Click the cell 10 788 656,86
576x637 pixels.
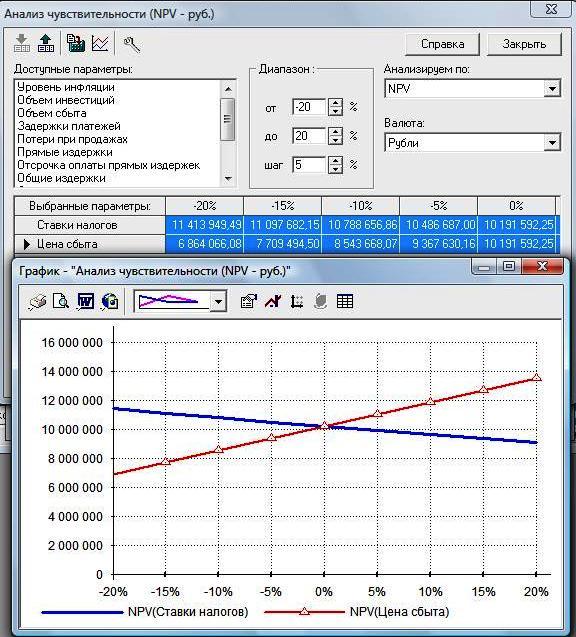click(x=360, y=225)
